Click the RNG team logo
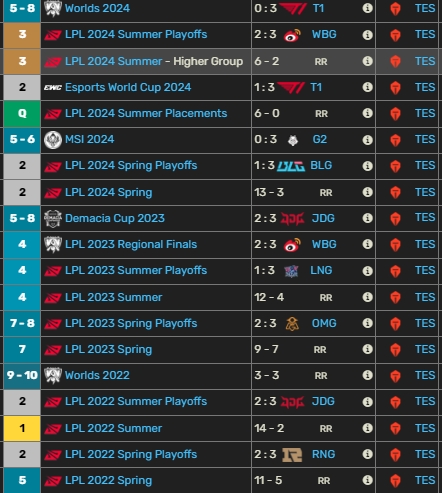The width and height of the screenshot is (442, 493). click(292, 455)
